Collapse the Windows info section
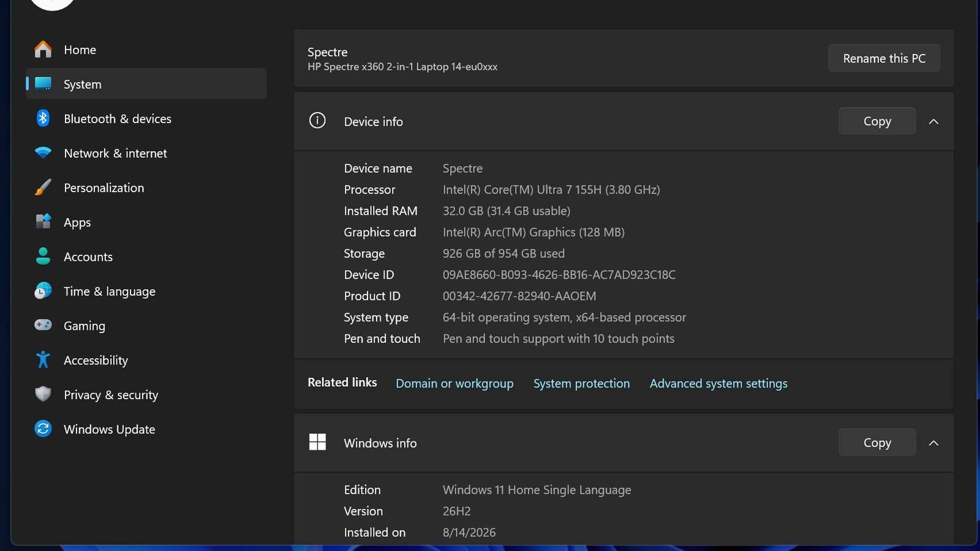The height and width of the screenshot is (551, 980). (933, 443)
